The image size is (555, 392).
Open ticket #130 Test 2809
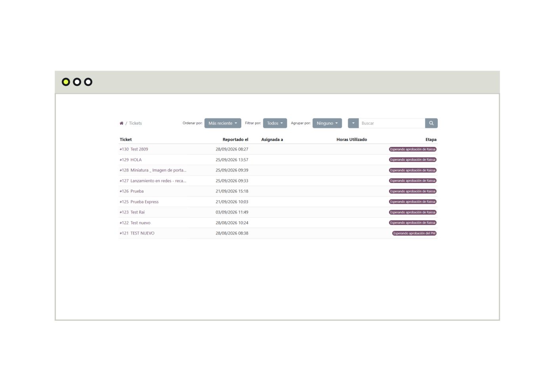click(134, 149)
